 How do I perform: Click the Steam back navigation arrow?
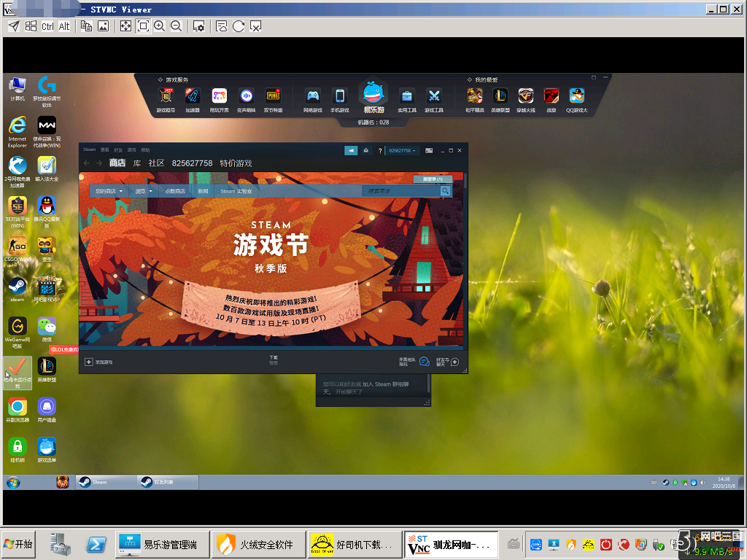86,163
